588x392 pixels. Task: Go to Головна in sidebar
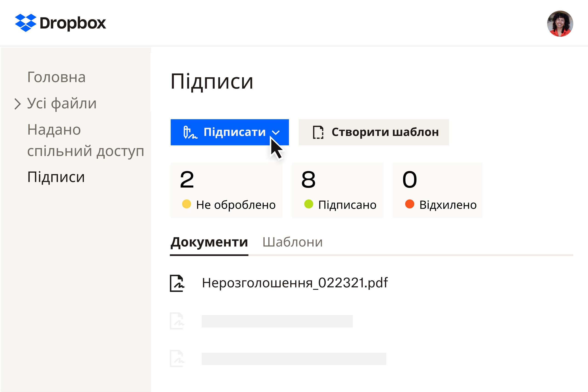point(56,77)
